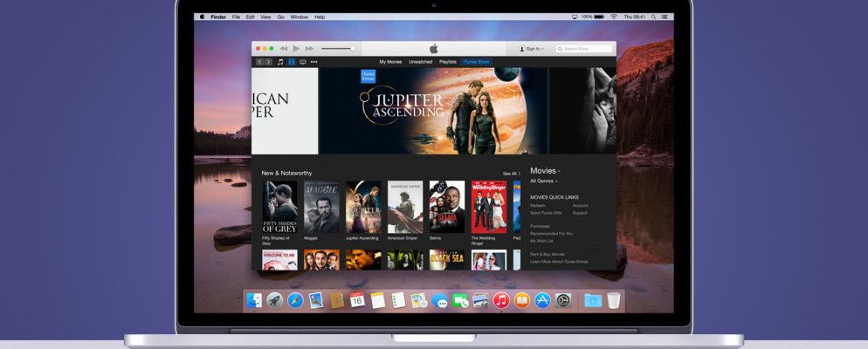Switch to the Playlists tab
Image resolution: width=868 pixels, height=349 pixels.
(448, 62)
